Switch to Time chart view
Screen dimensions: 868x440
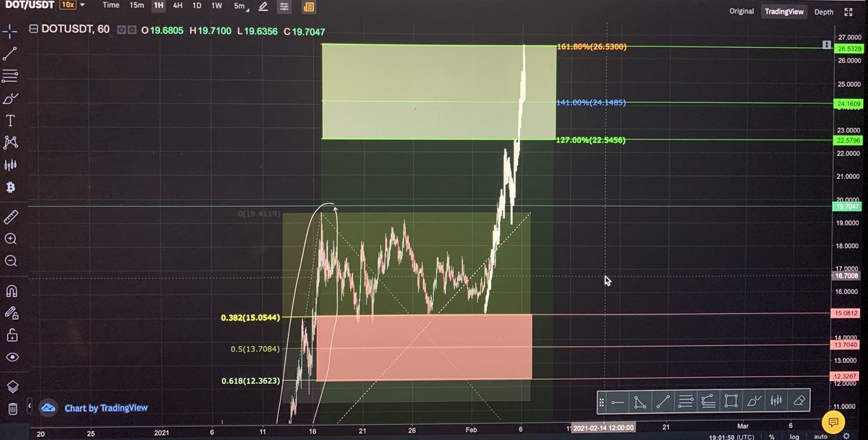pos(111,6)
